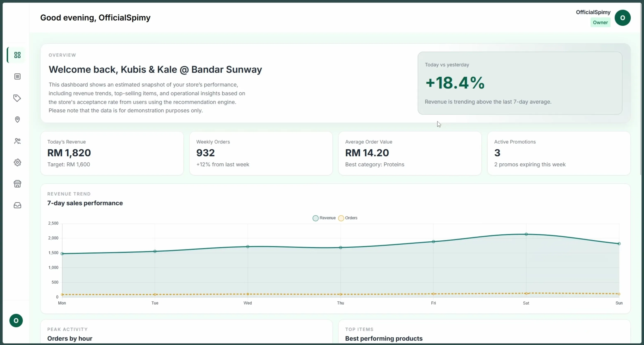The image size is (644, 345).
Task: Open the users icon in sidebar
Action: 17,141
